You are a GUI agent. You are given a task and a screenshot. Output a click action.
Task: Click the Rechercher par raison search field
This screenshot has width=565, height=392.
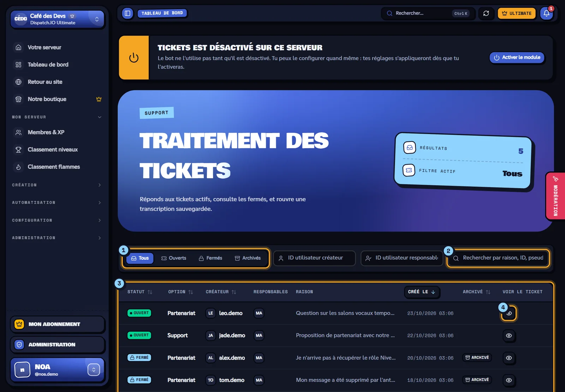point(498,258)
